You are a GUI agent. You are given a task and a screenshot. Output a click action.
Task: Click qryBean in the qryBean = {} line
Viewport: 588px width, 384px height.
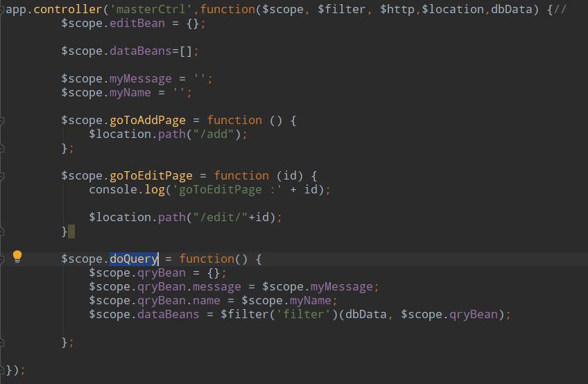(x=162, y=273)
